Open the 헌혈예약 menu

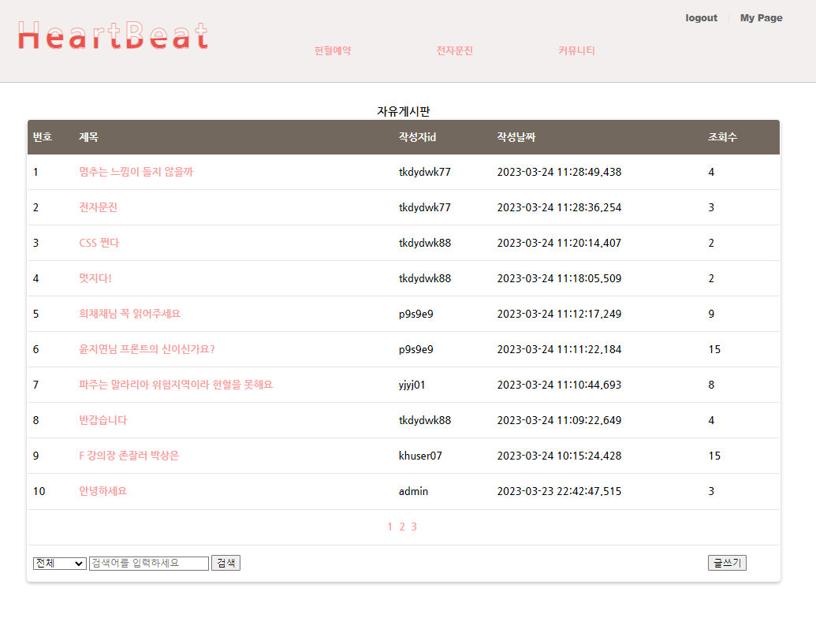(331, 50)
